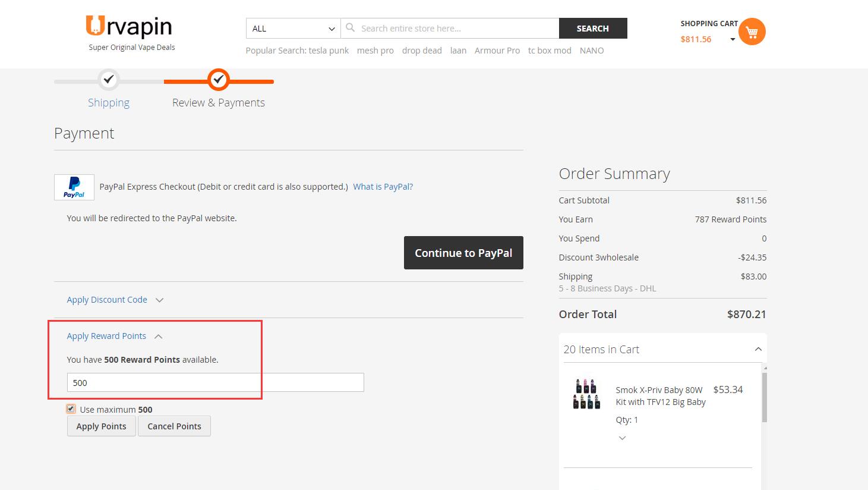Click the reward points amount input
Image resolution: width=868 pixels, height=490 pixels.
pyautogui.click(x=215, y=382)
